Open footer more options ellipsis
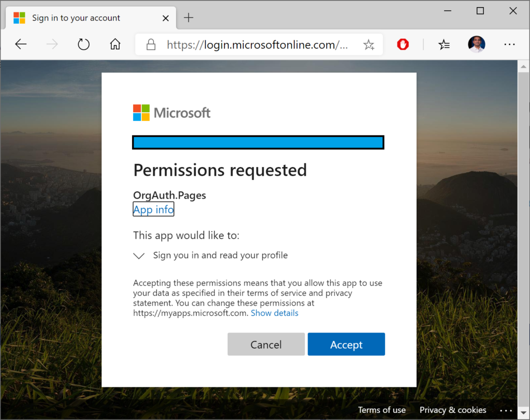530x420 pixels. pos(506,411)
